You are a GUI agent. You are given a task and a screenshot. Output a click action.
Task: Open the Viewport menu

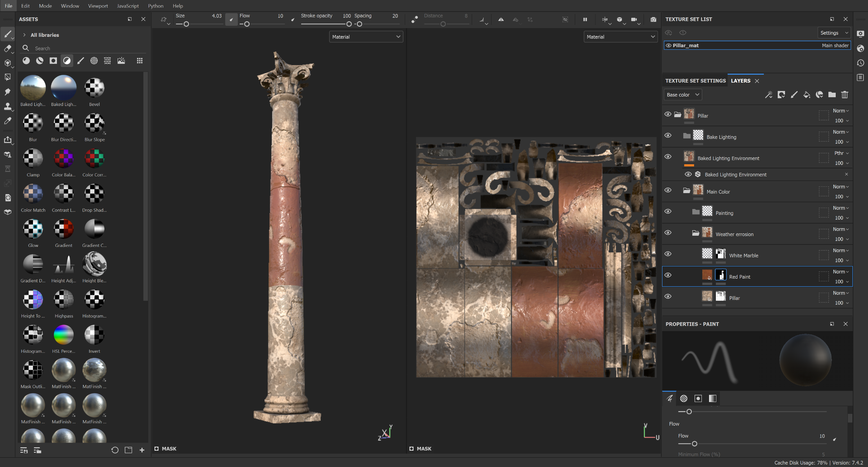98,6
